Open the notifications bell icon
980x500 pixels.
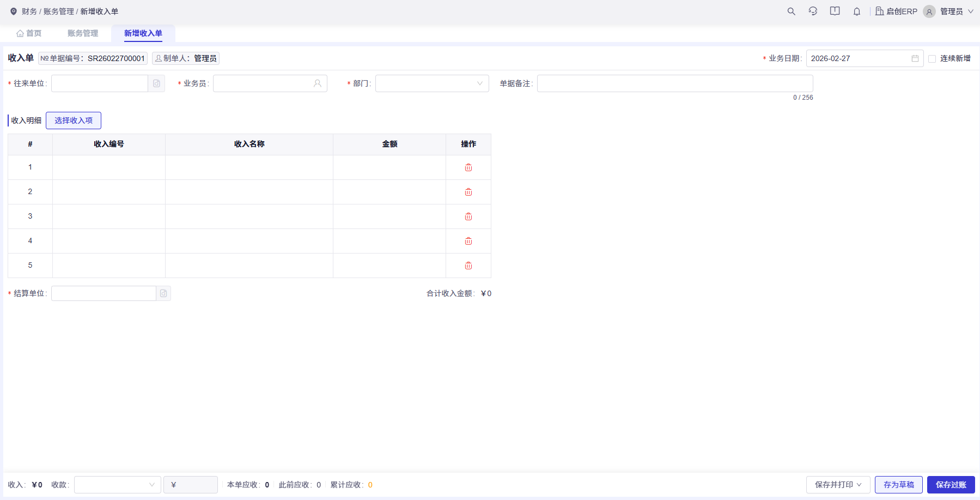pos(857,11)
